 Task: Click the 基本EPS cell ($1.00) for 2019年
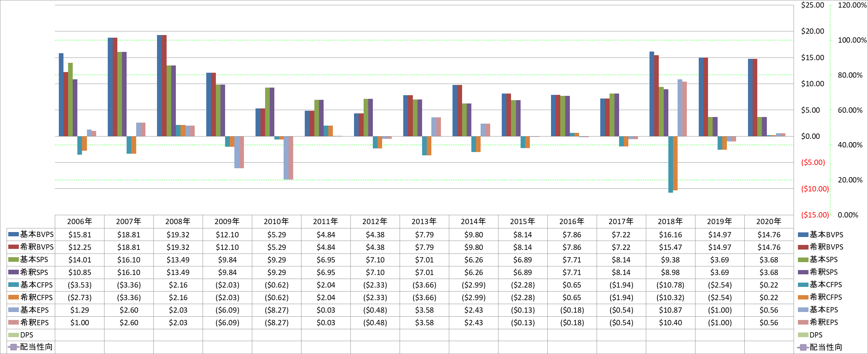(x=719, y=310)
